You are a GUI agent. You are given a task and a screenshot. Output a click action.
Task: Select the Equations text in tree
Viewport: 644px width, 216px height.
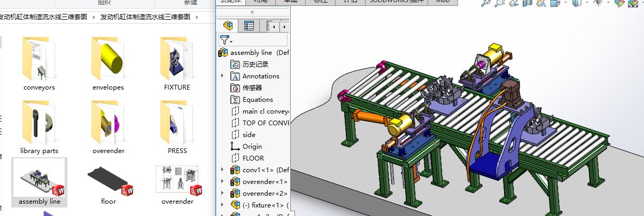click(x=258, y=100)
